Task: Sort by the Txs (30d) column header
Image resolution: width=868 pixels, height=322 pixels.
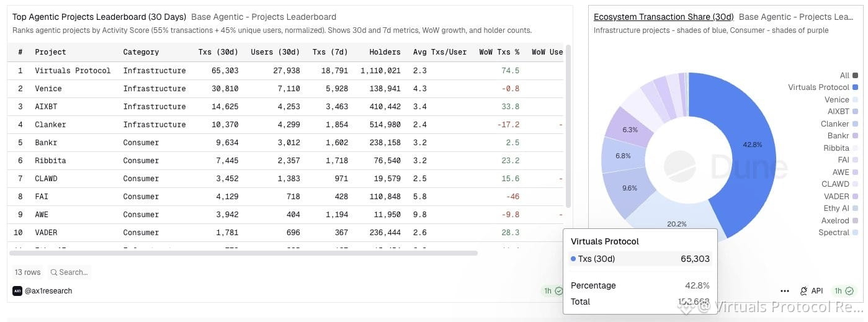Action: 218,52
